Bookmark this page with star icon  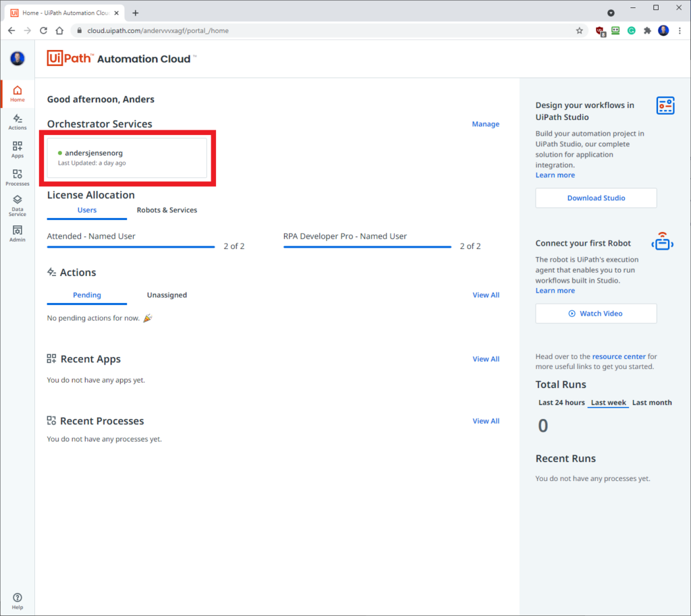click(x=579, y=30)
